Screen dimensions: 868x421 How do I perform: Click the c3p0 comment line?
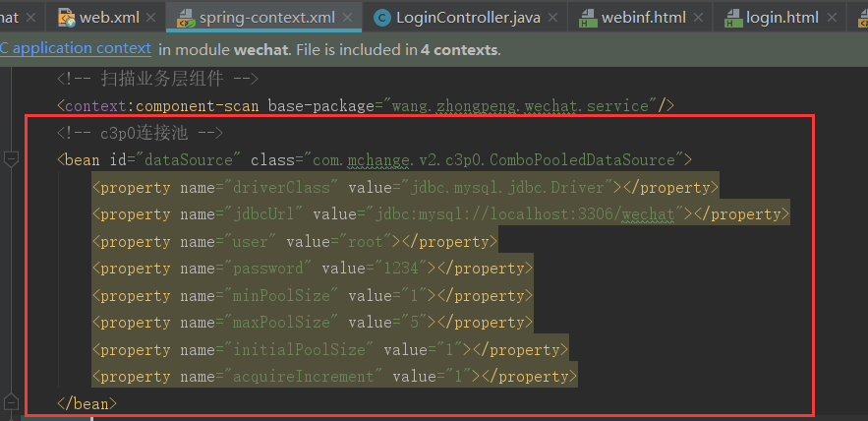[x=140, y=133]
